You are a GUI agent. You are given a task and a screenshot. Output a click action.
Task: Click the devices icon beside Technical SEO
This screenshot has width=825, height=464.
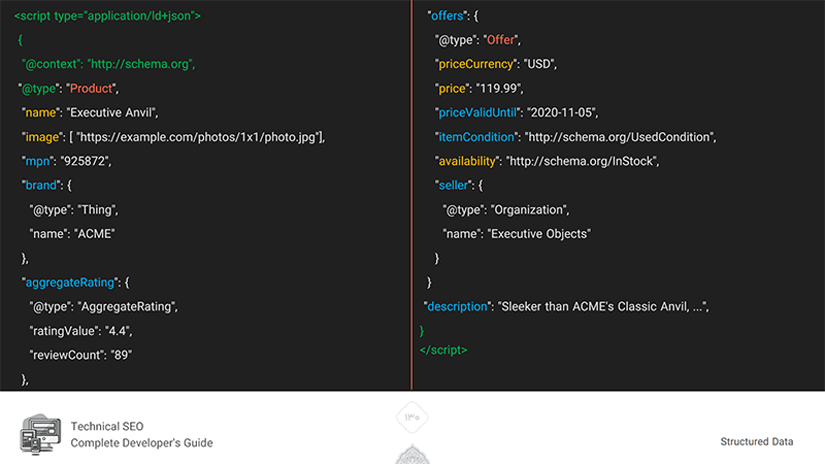41,434
